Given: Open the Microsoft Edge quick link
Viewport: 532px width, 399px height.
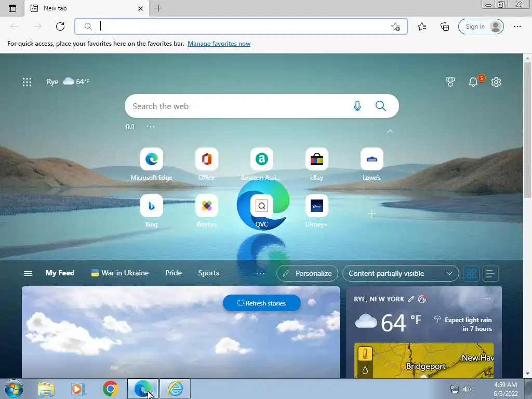Looking at the screenshot, I should point(151,164).
